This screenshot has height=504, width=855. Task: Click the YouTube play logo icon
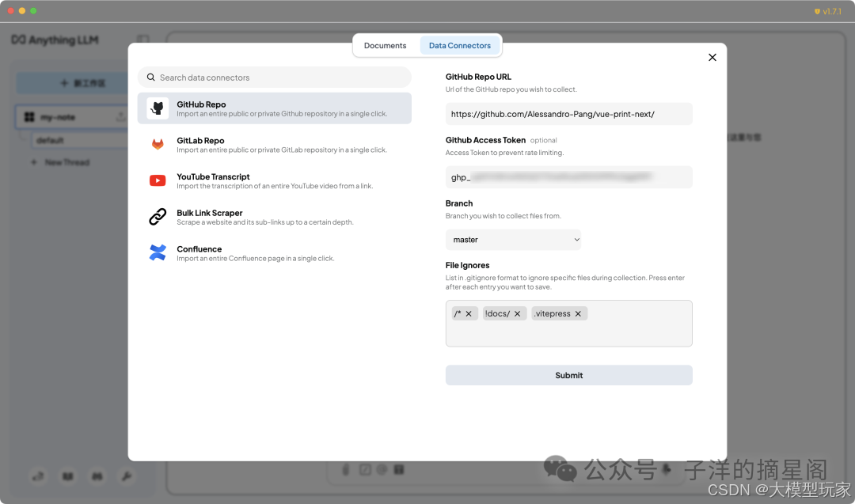158,180
